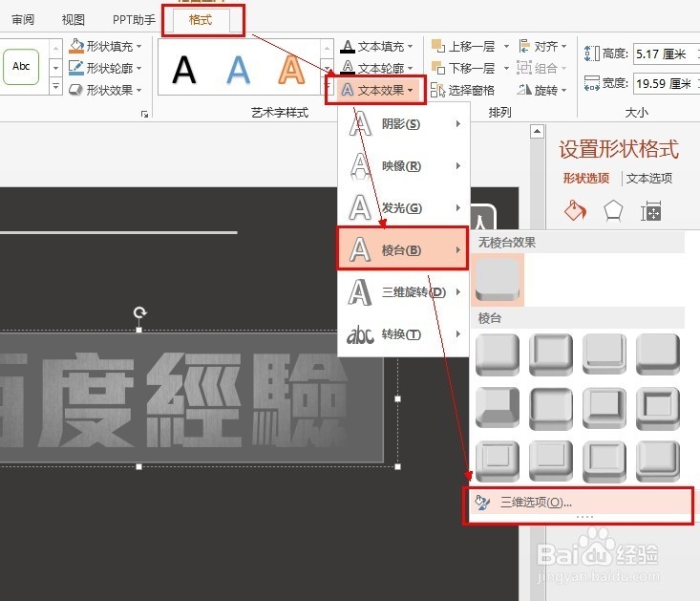The image size is (700, 601).
Task: Select the no-bevel effect thumbnail
Action: click(498, 280)
